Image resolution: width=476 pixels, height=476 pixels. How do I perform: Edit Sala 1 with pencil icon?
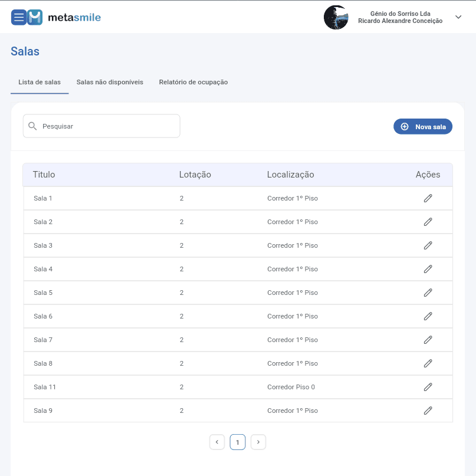tap(428, 198)
